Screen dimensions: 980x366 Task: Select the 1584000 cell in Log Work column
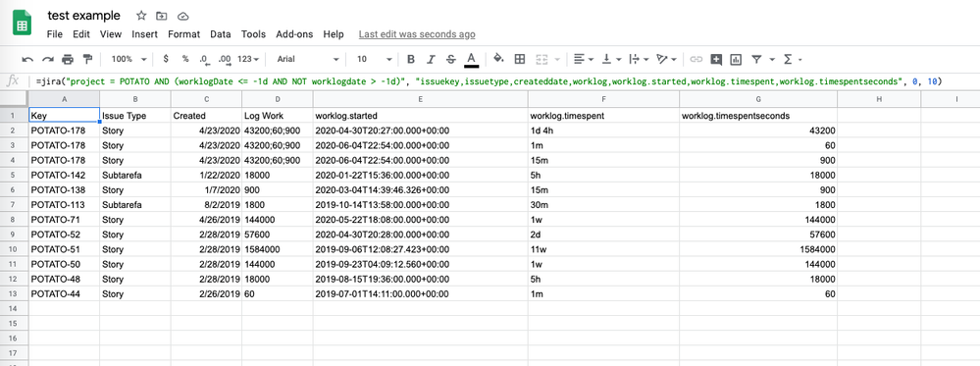point(278,249)
